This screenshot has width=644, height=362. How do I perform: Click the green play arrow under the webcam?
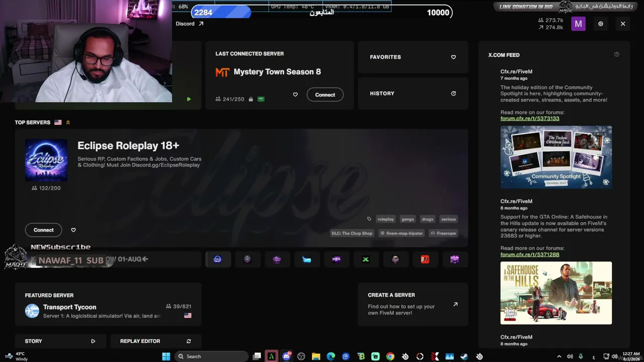[x=189, y=99]
